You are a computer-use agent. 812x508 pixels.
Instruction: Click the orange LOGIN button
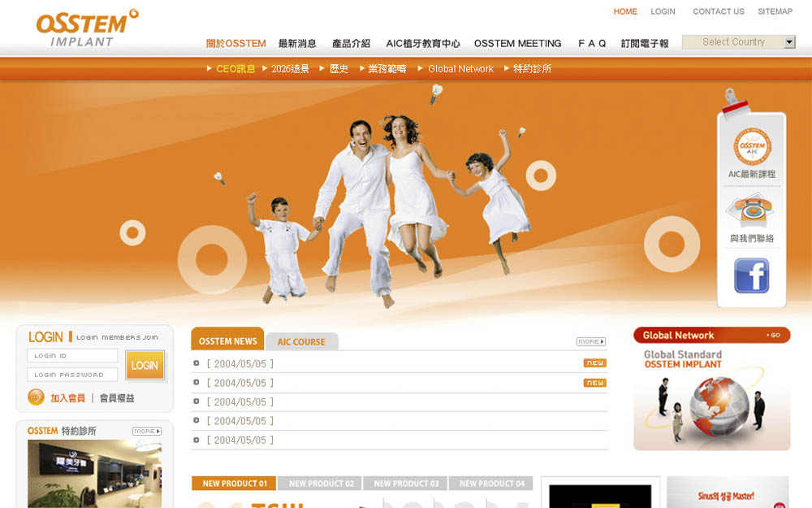(x=145, y=366)
